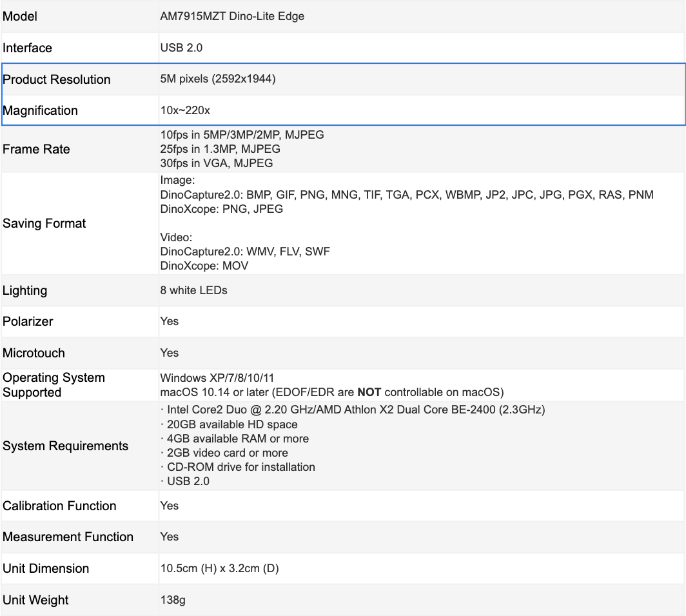Click 'Operating System Supported' label
Screen dimensions: 686x616
[x=54, y=385]
